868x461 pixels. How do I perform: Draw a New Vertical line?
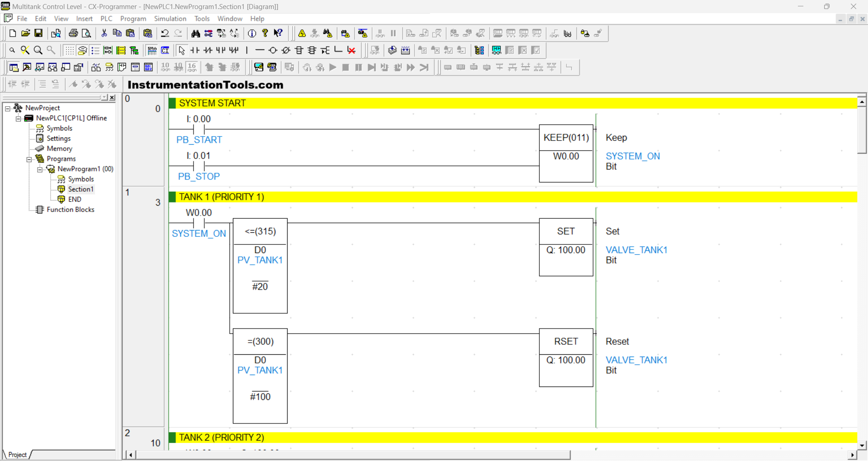[x=247, y=50]
